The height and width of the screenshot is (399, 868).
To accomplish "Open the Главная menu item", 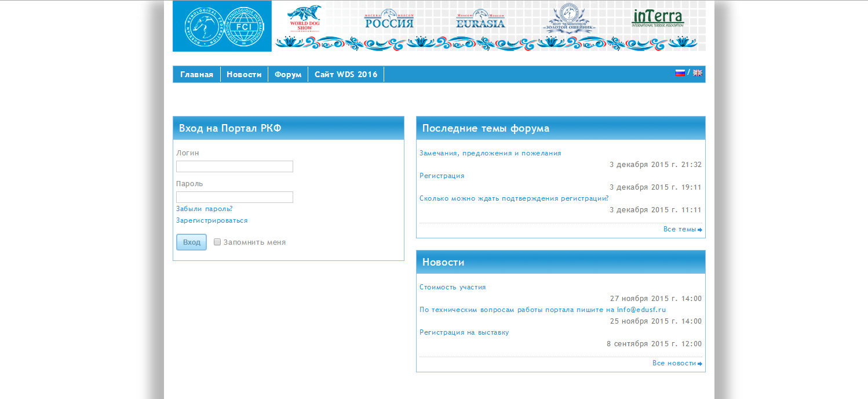I will 196,75.
